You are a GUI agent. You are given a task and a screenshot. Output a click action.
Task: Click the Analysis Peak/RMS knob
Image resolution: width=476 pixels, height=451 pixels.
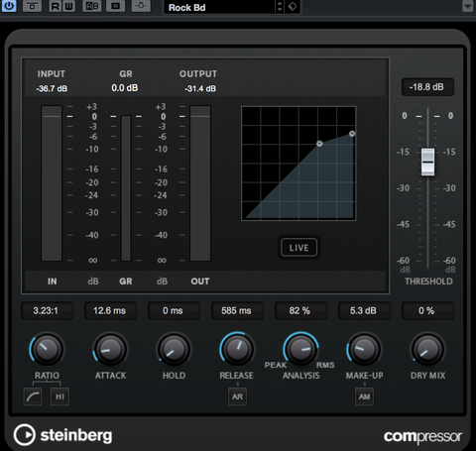[x=300, y=350]
